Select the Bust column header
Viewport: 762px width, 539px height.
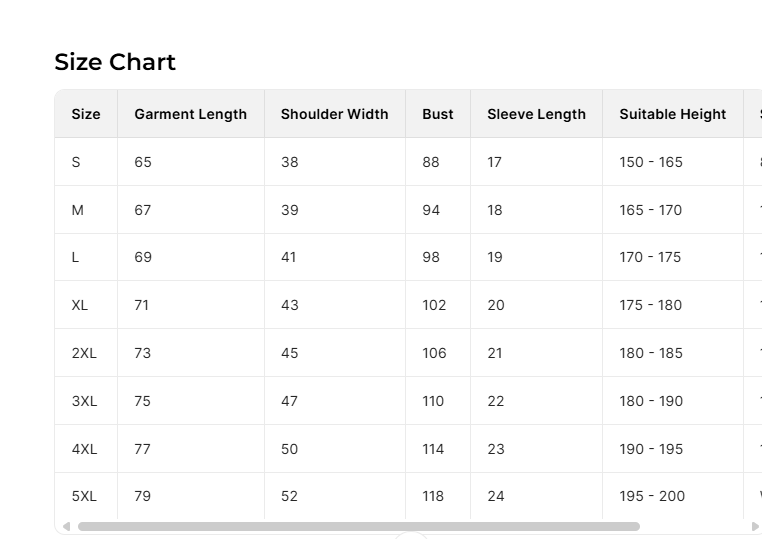pyautogui.click(x=437, y=114)
